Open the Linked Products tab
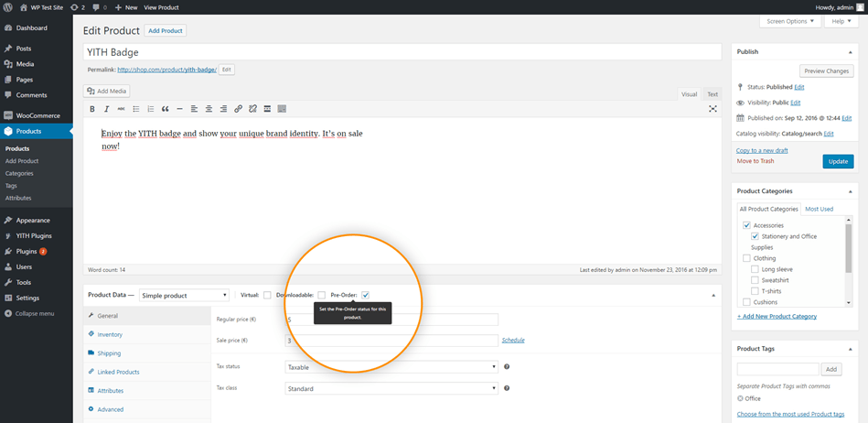The height and width of the screenshot is (423, 868). coord(147,372)
